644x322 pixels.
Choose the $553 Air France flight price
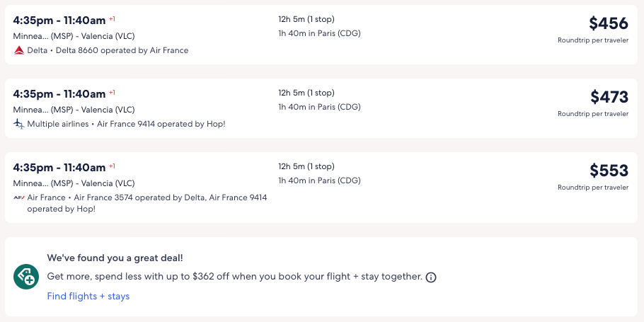click(x=609, y=171)
